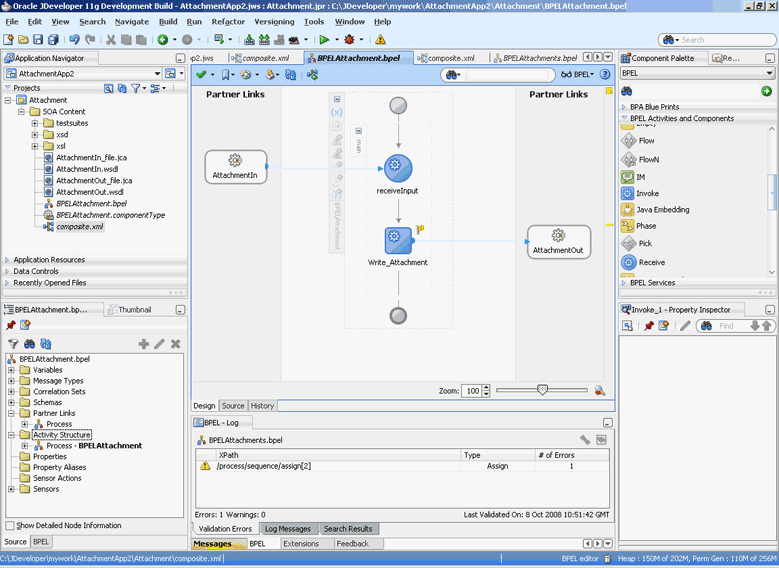The width and height of the screenshot is (779, 568).
Task: Collapse the SOA Content folder
Action: coord(22,112)
